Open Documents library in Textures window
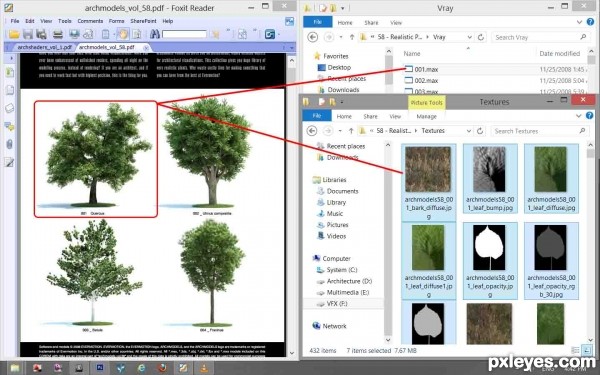The width and height of the screenshot is (600, 375). tap(338, 191)
